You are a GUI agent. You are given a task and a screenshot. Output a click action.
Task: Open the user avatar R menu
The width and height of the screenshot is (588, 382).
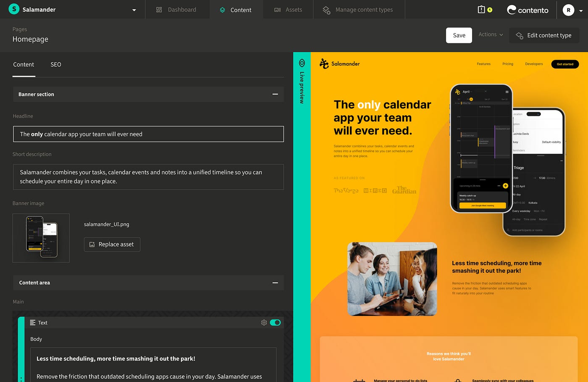pos(568,10)
